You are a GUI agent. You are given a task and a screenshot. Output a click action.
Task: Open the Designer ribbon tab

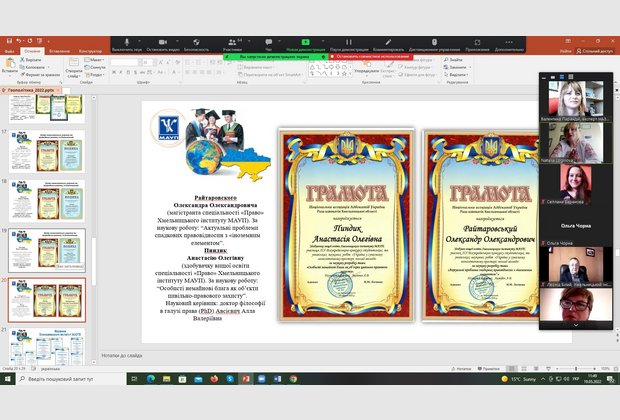[90, 50]
